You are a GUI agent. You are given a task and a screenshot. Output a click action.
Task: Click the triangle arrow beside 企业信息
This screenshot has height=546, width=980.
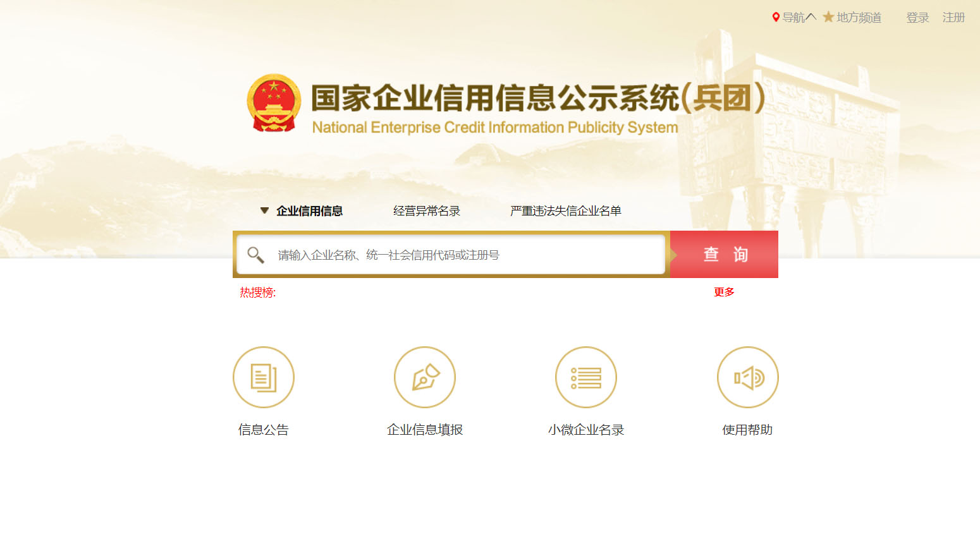click(264, 210)
